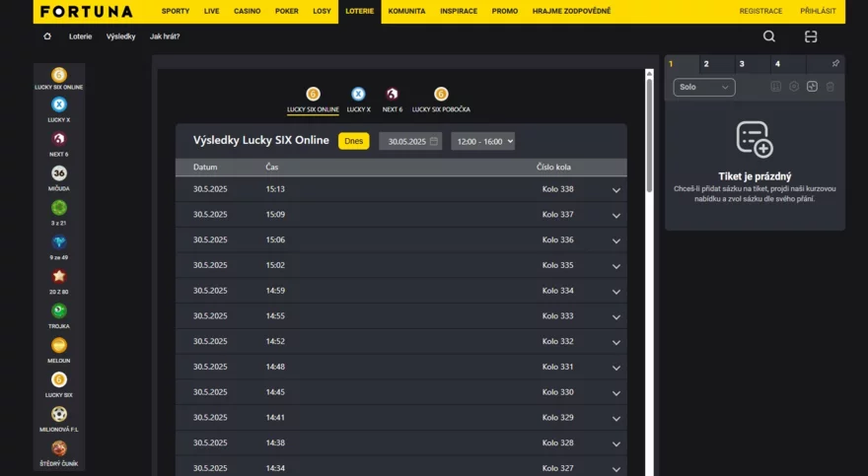Switch to Next 6 results tab
868x476 pixels.
tap(393, 101)
